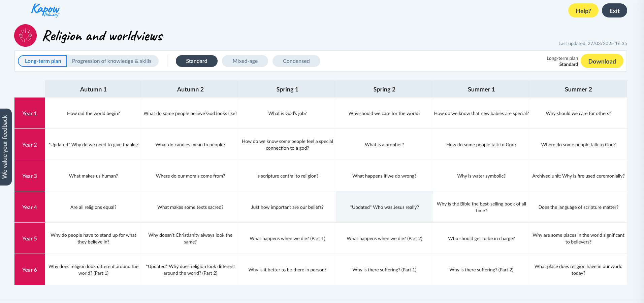The height and width of the screenshot is (303, 644).
Task: Open 'Who should get to be in charge?'
Action: point(481,239)
